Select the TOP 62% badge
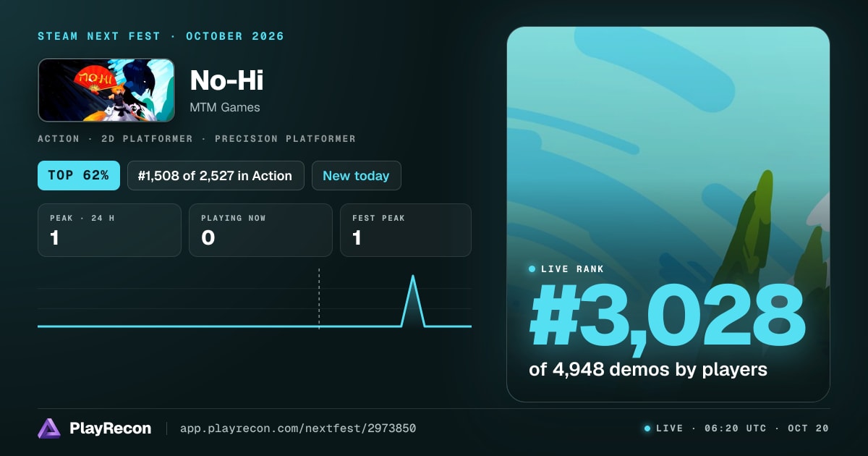This screenshot has height=456, width=868. pyautogui.click(x=79, y=176)
